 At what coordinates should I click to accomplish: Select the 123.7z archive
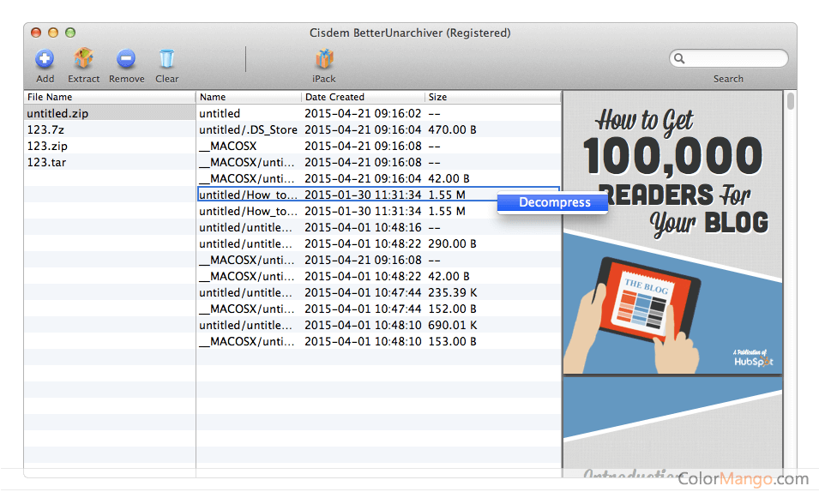(x=47, y=129)
